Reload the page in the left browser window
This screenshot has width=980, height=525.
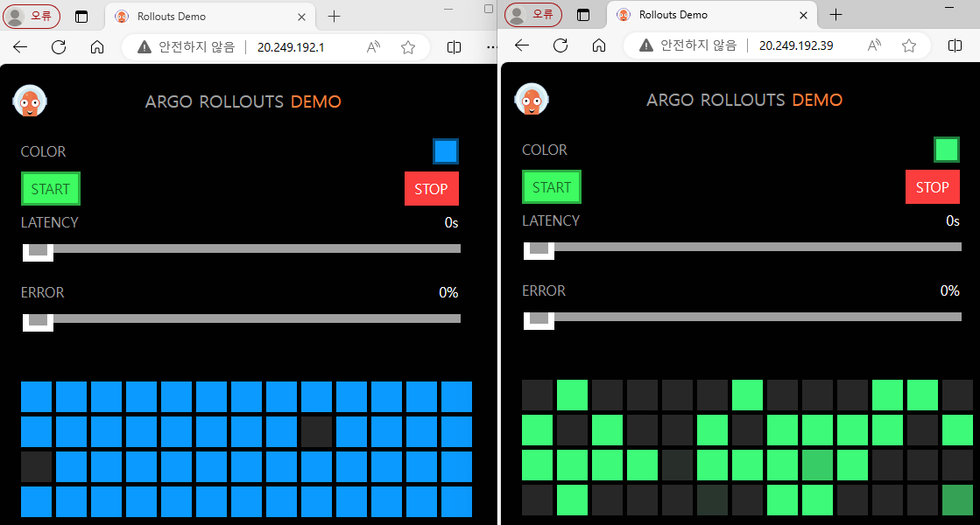[59, 47]
